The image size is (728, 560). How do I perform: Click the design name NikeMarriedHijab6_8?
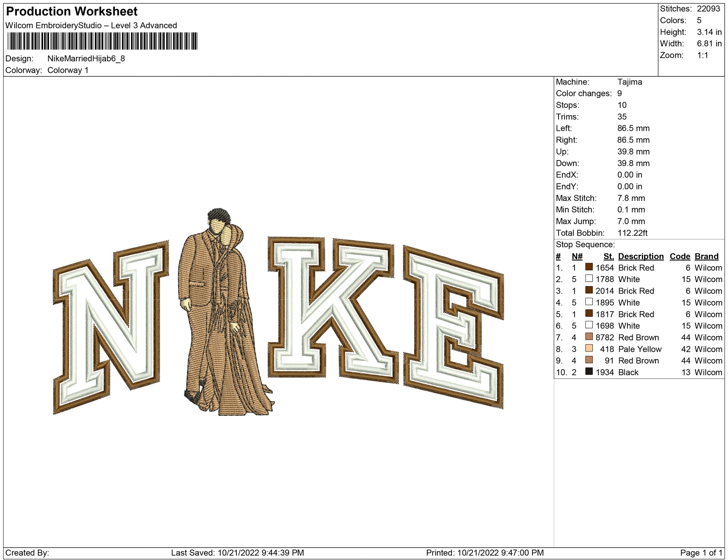click(x=86, y=59)
